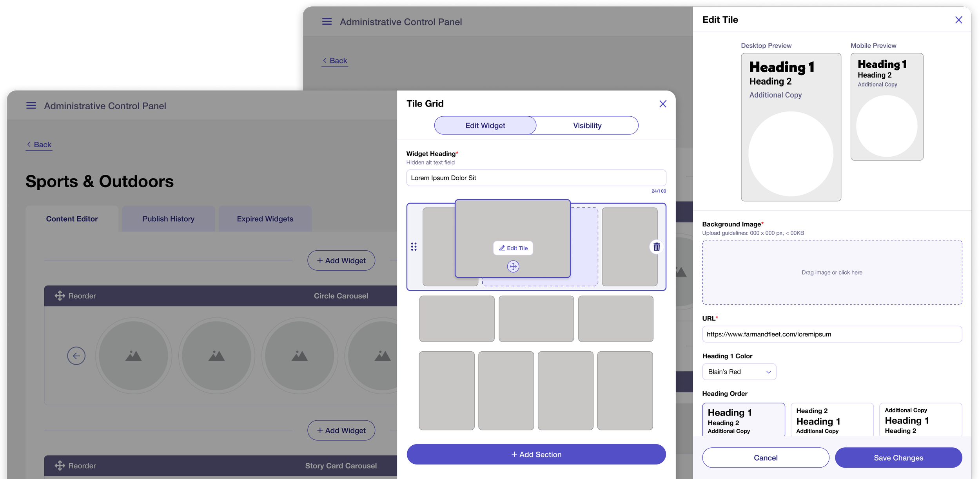Click trash icon on tile row

[657, 247]
